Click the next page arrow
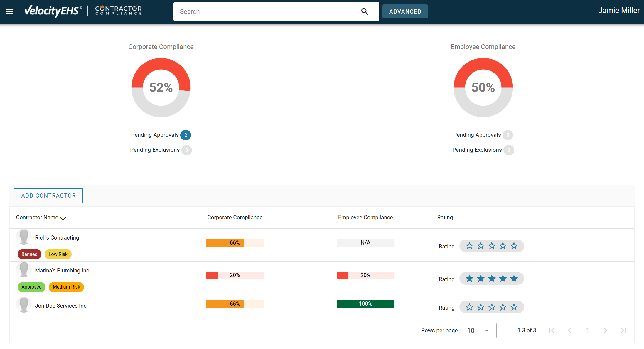Image resolution: width=644 pixels, height=349 pixels. click(606, 330)
